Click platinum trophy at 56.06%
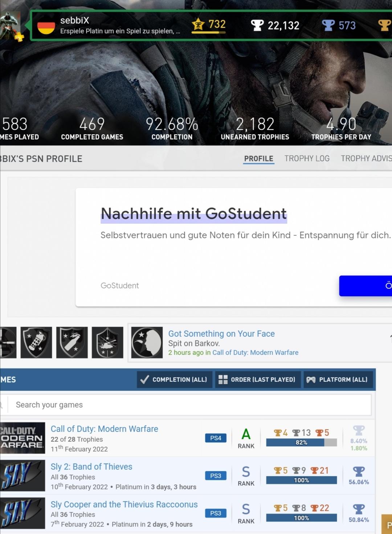The image size is (392, 534). [359, 472]
